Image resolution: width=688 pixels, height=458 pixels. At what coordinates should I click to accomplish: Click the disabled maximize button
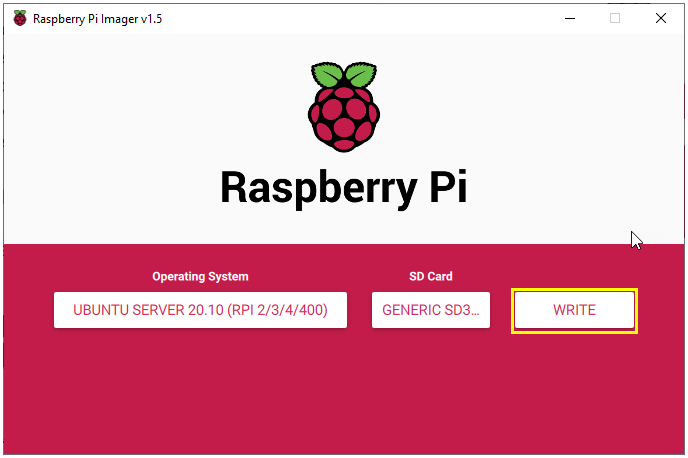coord(615,18)
